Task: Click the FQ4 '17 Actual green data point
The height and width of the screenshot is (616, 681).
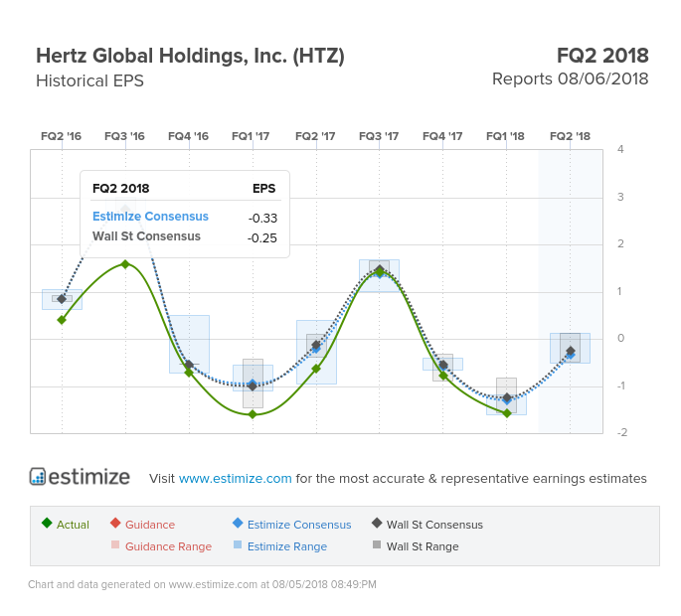Action: 443,376
